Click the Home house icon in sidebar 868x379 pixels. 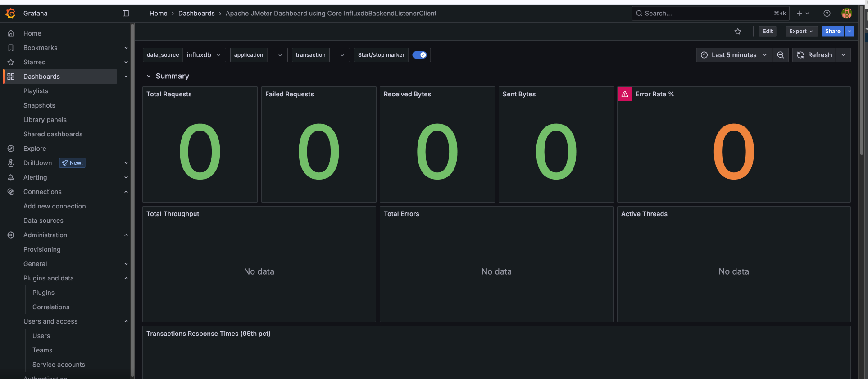pyautogui.click(x=11, y=33)
